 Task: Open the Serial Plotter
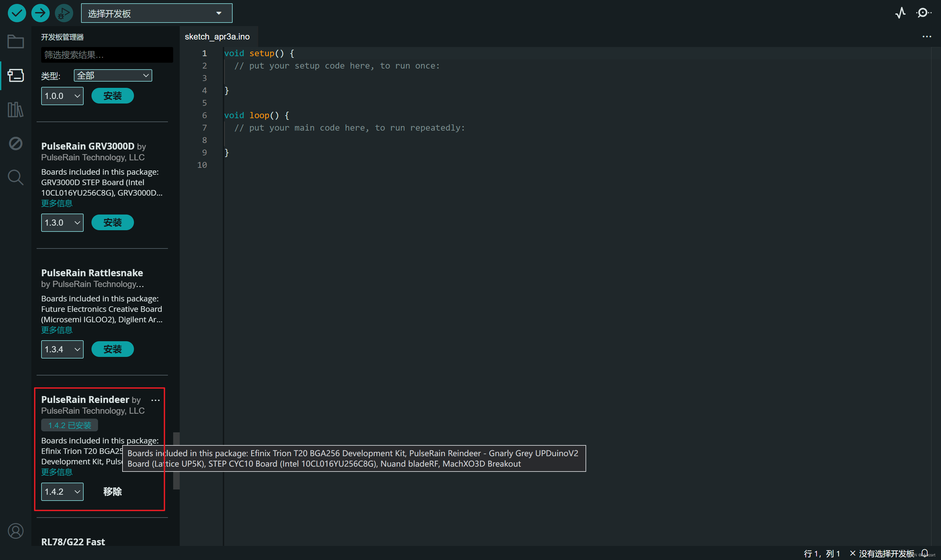(x=900, y=13)
